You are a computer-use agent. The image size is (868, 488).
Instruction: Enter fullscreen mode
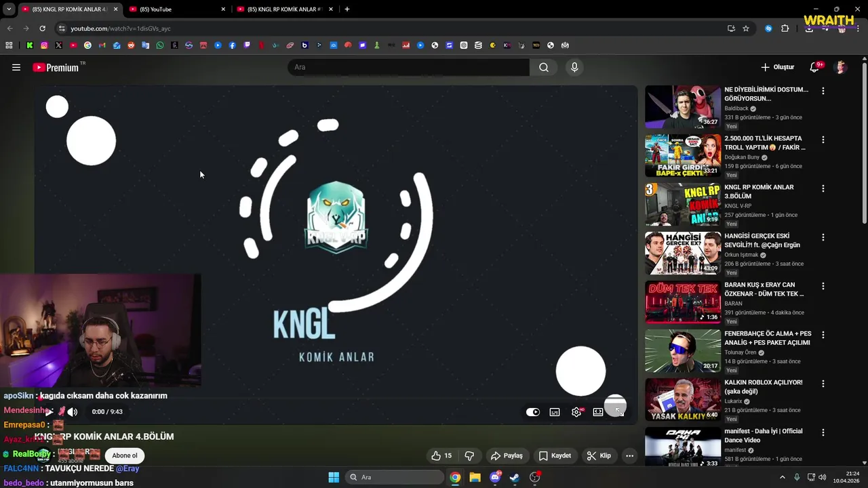(618, 411)
